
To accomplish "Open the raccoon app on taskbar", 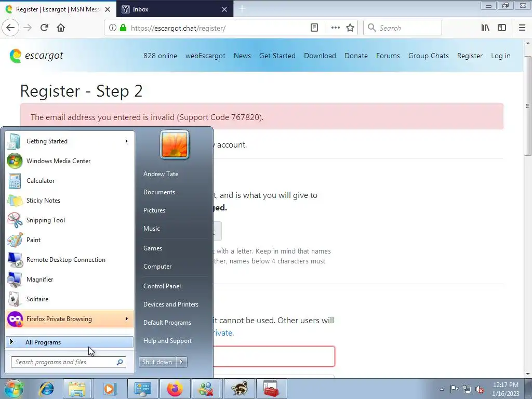I will [239, 389].
